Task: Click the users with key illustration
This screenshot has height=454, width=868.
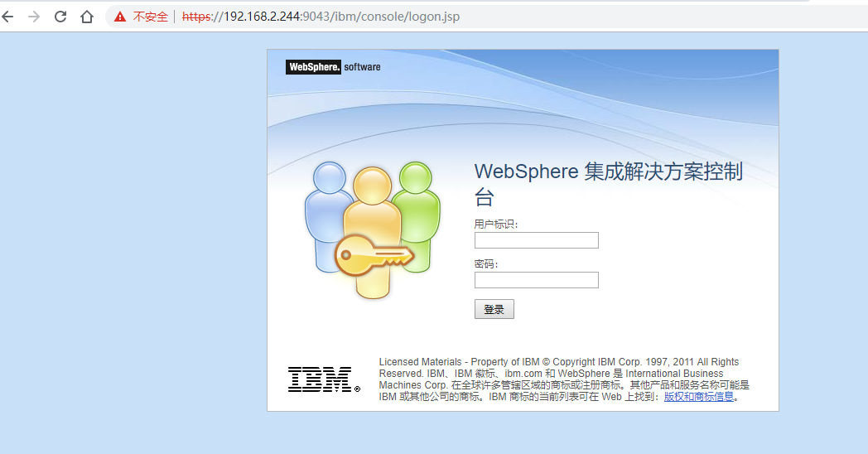Action: 373,229
